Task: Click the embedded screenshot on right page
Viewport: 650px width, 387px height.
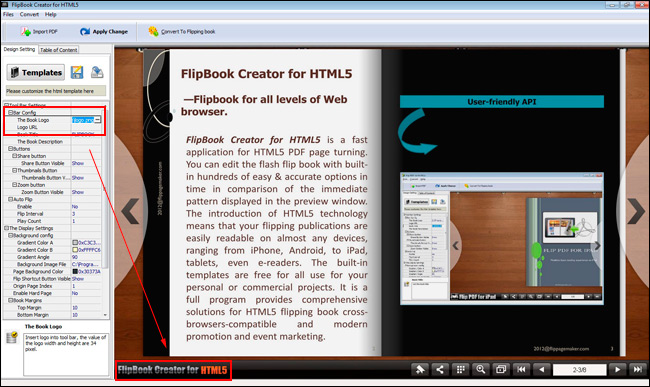Action: click(x=502, y=238)
